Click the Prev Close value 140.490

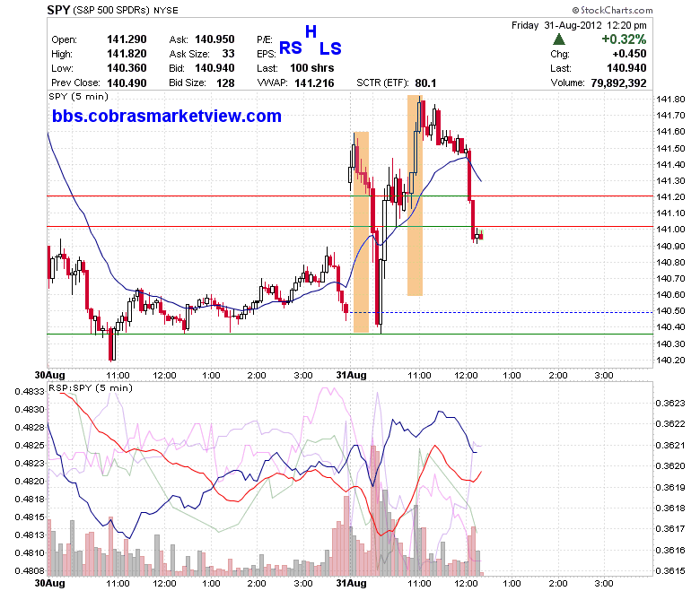click(127, 83)
